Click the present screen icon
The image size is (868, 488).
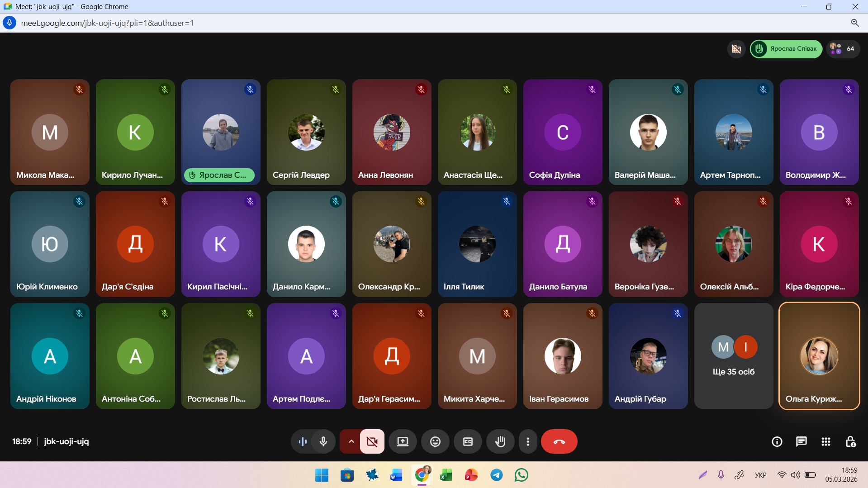403,441
